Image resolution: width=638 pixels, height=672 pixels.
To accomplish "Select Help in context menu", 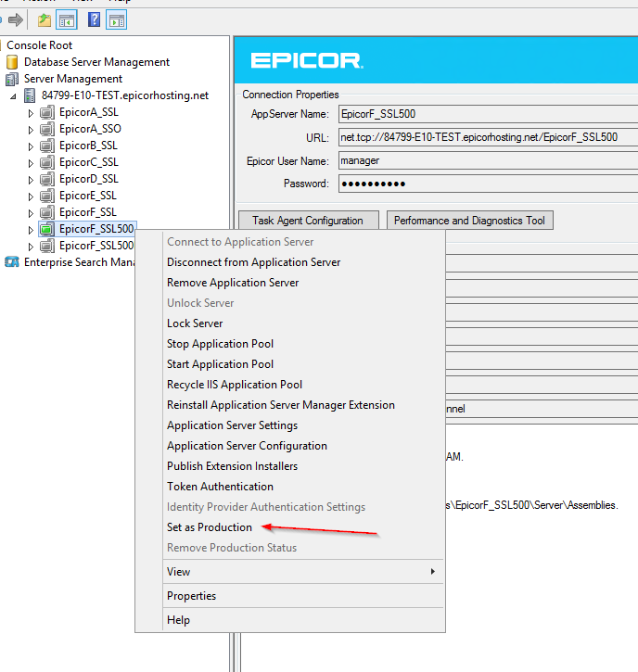I will tap(178, 620).
